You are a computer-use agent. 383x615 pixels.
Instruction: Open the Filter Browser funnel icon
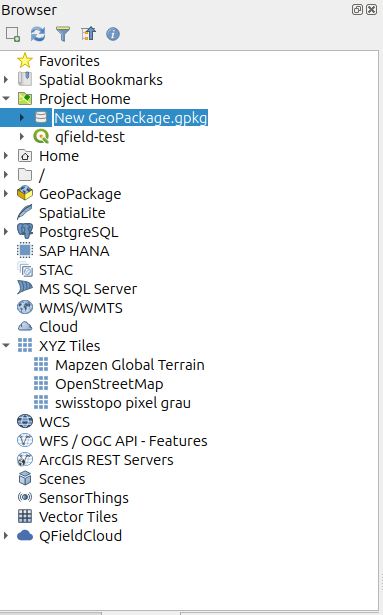tap(63, 34)
